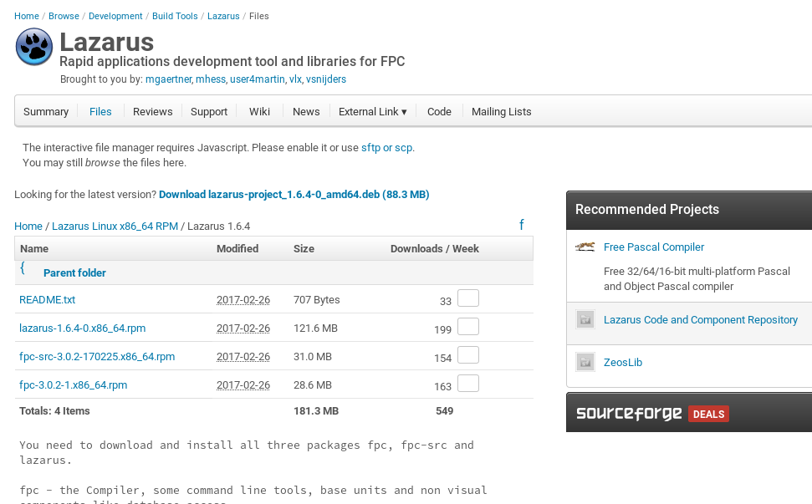Screen dimensions: 812x504
Task: Click the RSS feed icon above file table
Action: (x=522, y=225)
